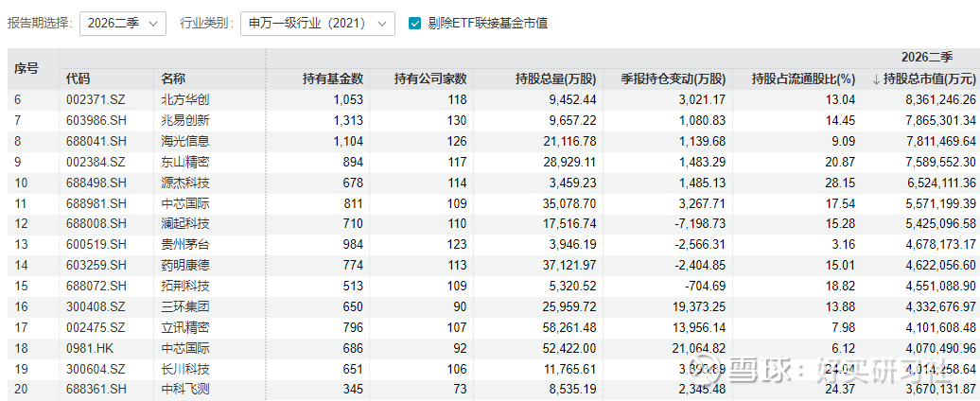Viewport: 980px width, 401px height.
Task: Click the 持股总量(万股) column header
Action: pyautogui.click(x=555, y=79)
